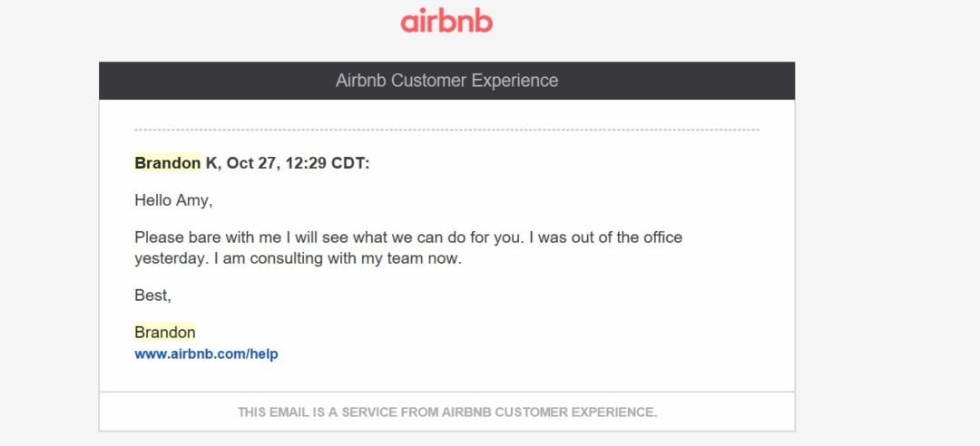
Task: Click the CDT timezone label
Action: coord(350,163)
